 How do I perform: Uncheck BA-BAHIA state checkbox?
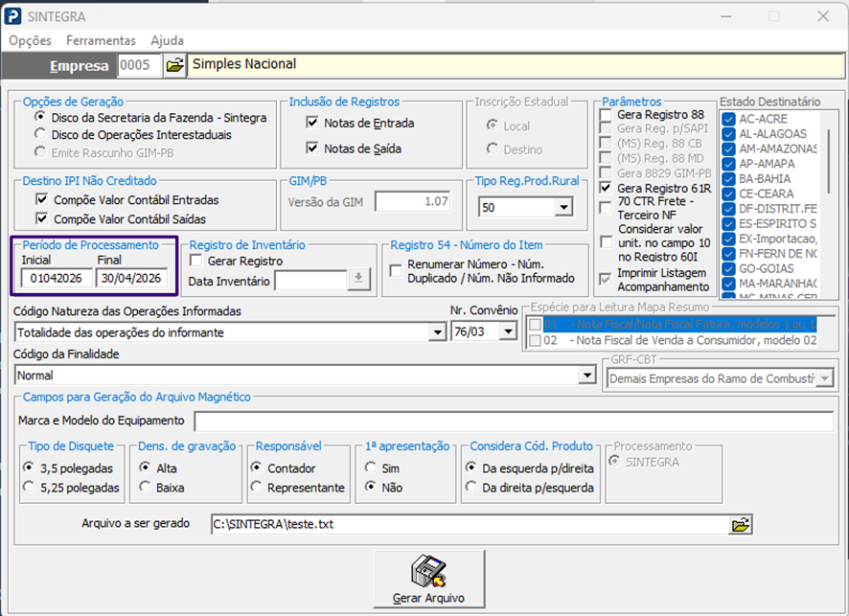pyautogui.click(x=729, y=178)
